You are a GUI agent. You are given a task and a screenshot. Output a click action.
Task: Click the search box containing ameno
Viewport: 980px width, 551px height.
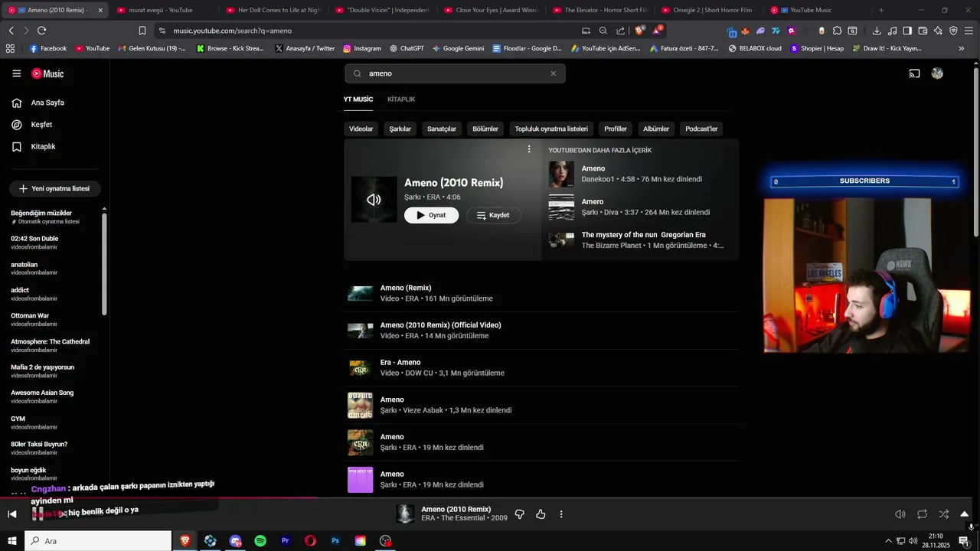455,73
